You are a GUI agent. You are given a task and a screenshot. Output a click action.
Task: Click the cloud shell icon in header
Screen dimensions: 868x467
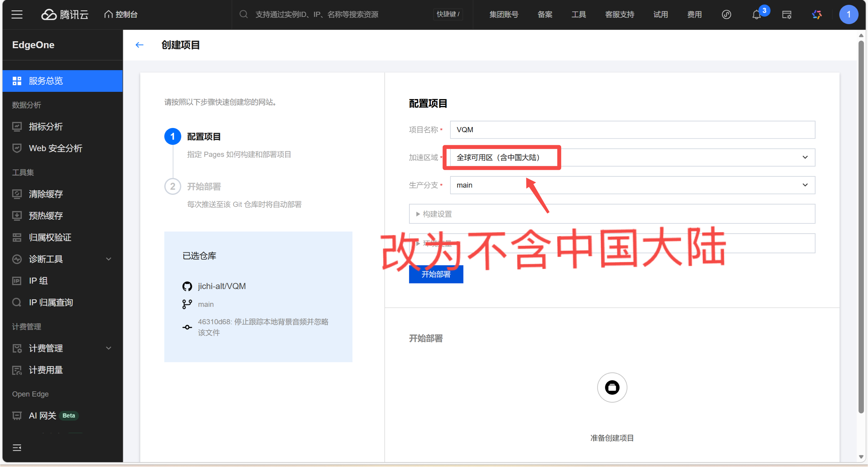787,15
